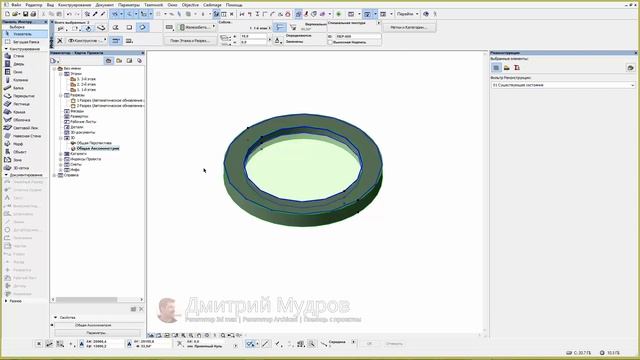Click the far-right button in Renovation panel
This screenshot has width=640, height=360.
pos(630,68)
